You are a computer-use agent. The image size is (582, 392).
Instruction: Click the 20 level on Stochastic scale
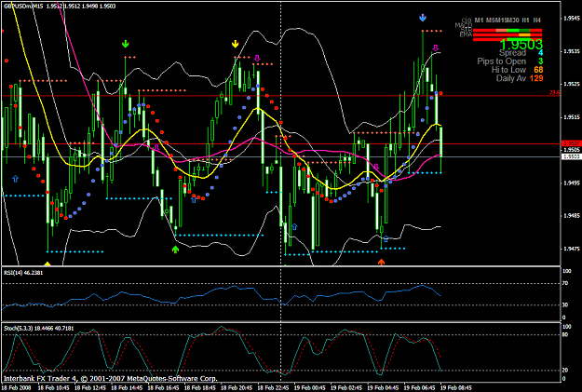[x=565, y=370]
